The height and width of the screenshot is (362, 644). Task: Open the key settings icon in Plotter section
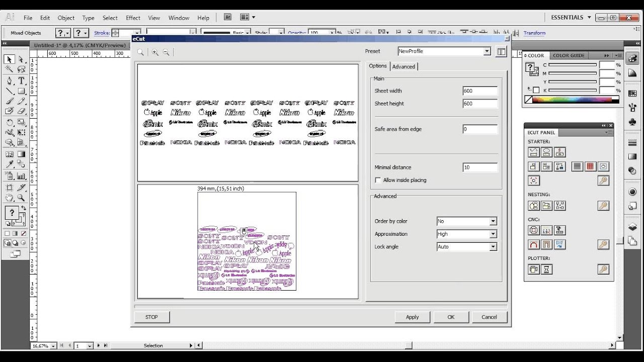pyautogui.click(x=603, y=269)
